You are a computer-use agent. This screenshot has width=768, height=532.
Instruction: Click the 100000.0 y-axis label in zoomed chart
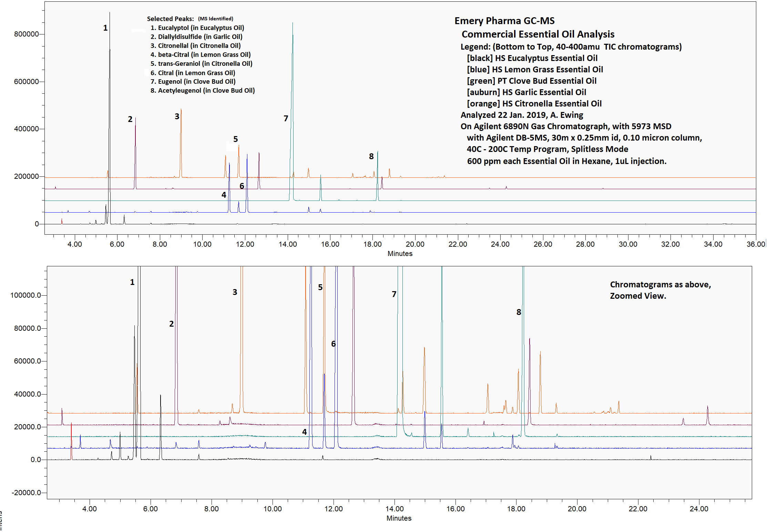click(26, 295)
